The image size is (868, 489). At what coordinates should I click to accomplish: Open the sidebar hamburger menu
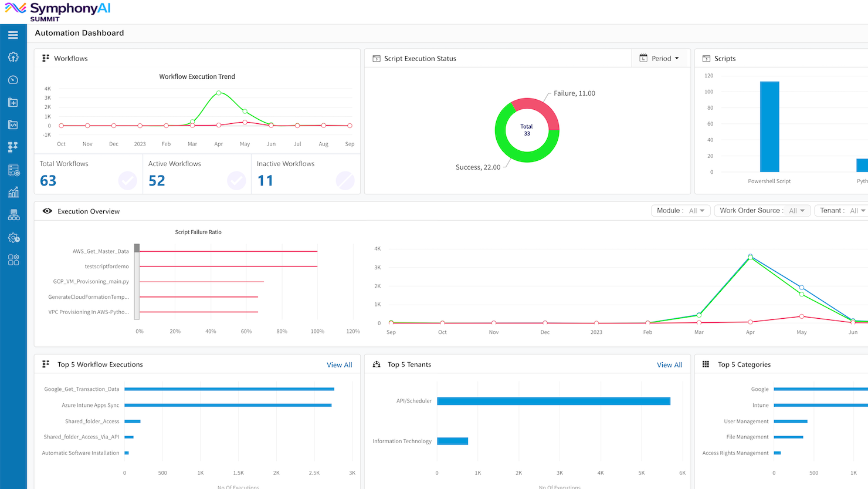pyautogui.click(x=13, y=35)
